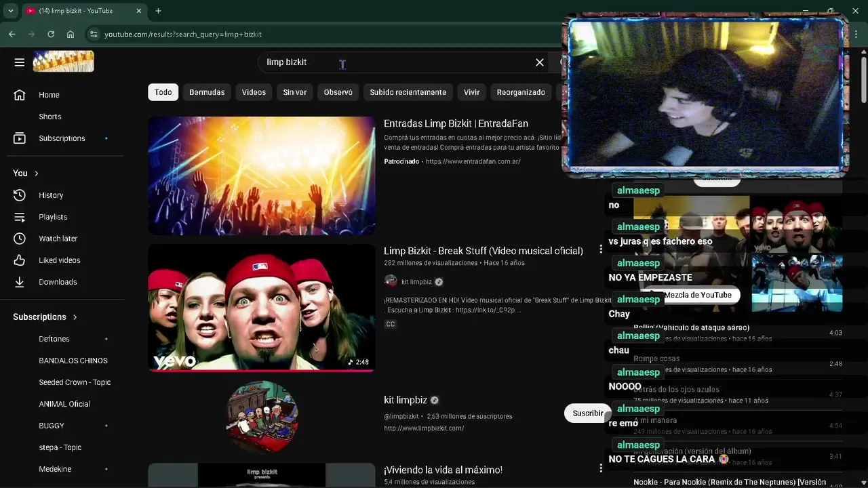Viewport: 868px width, 488px height.
Task: Select the Vivir filter chip
Action: click(x=472, y=92)
